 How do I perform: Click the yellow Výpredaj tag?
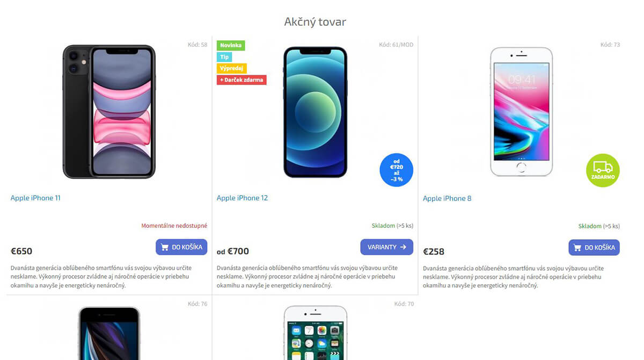[232, 68]
